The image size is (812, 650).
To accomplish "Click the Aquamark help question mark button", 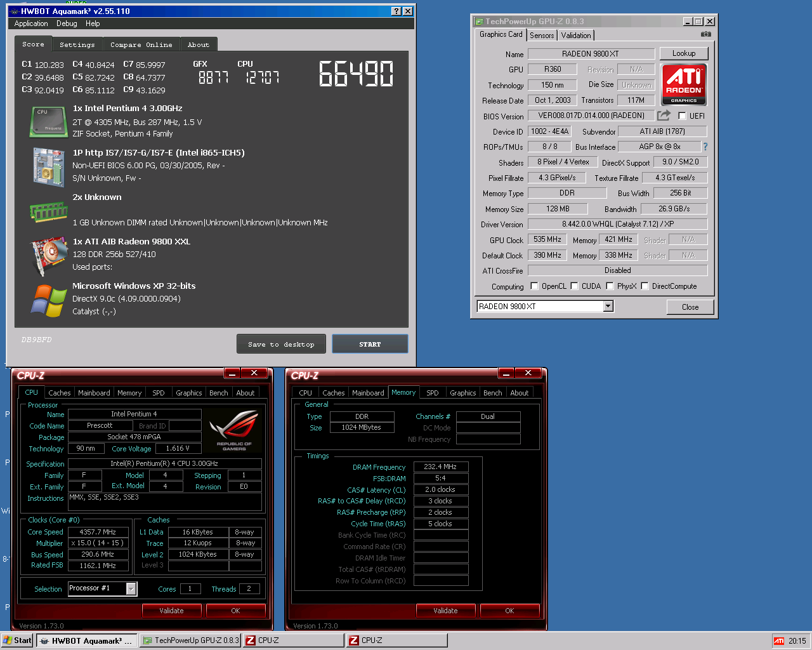I will [x=396, y=11].
